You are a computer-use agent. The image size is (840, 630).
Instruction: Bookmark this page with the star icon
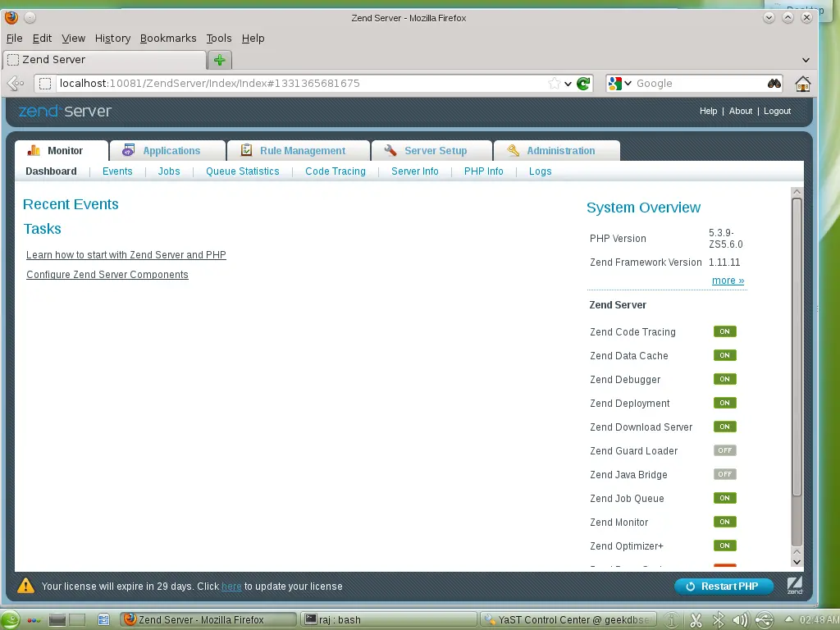(555, 83)
